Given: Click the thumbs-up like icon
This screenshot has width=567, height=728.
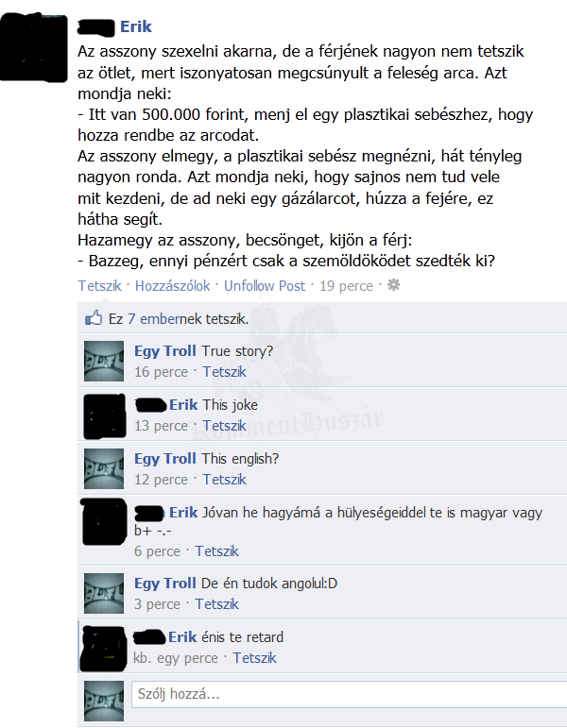Looking at the screenshot, I should 94,318.
